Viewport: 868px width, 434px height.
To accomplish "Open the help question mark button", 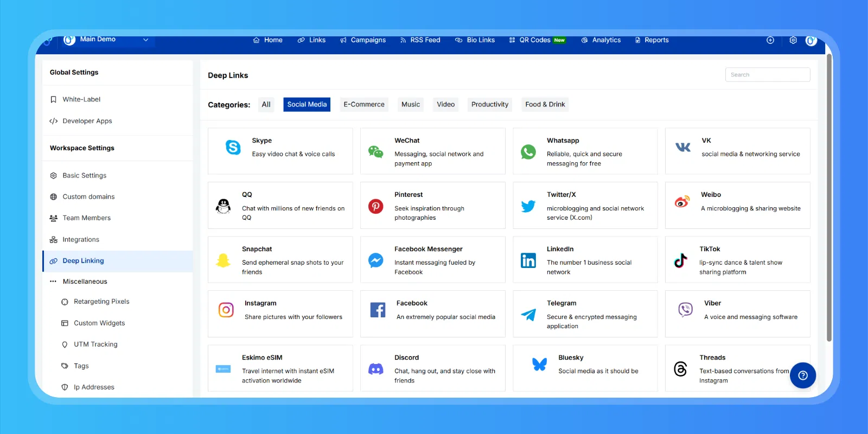I will (803, 375).
